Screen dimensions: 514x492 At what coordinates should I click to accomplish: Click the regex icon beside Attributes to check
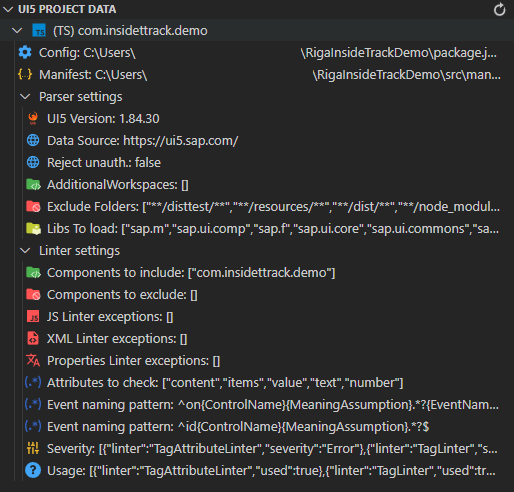click(33, 383)
